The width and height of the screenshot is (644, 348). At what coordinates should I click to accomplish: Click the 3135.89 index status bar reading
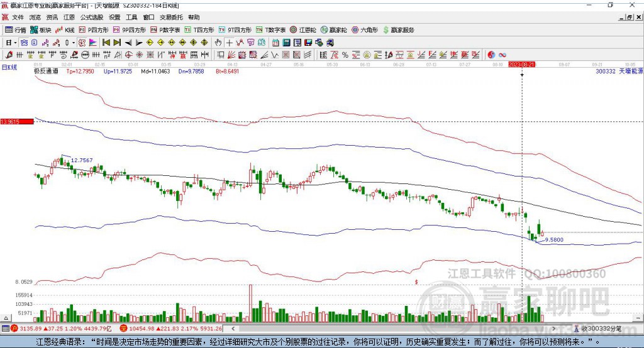pos(31,329)
